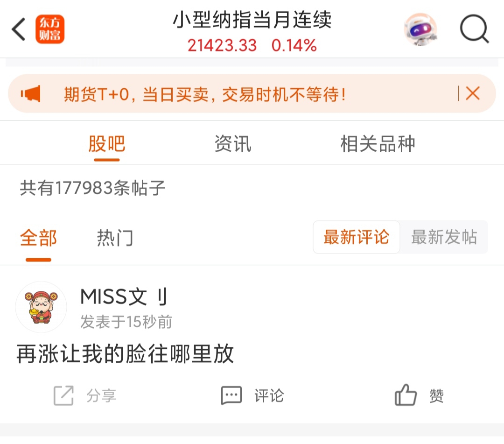Open the post 再涨让我的脸往哪里放
The image size is (504, 444).
coord(125,353)
